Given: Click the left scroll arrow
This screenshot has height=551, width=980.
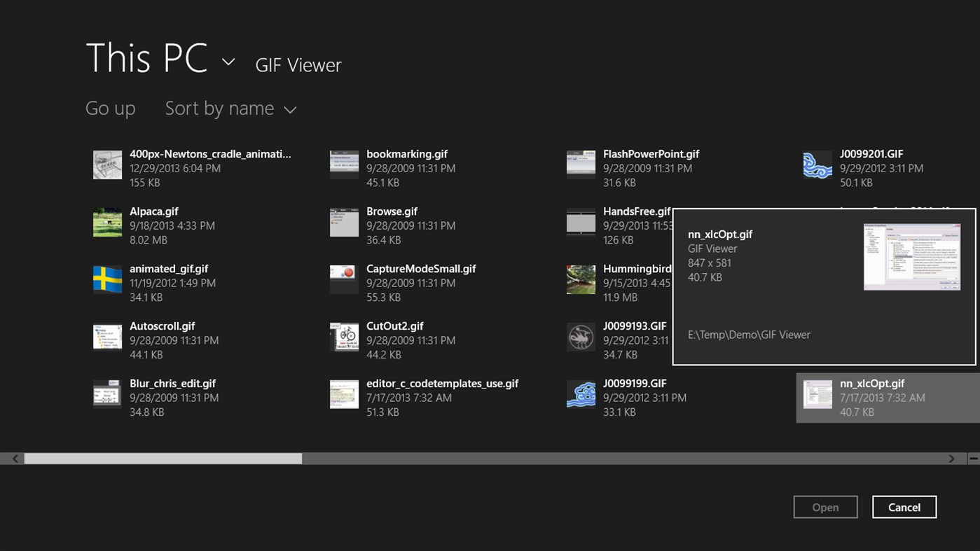Looking at the screenshot, I should point(14,458).
